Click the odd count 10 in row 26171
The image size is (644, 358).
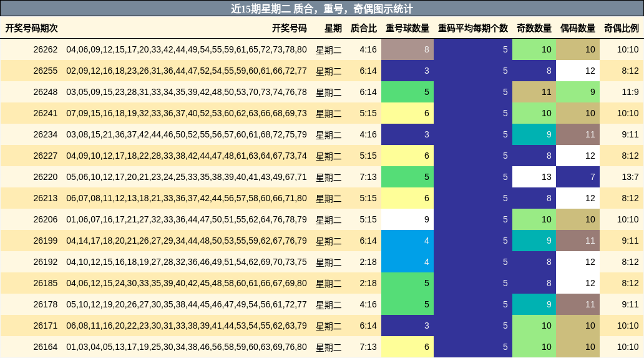[534, 326]
